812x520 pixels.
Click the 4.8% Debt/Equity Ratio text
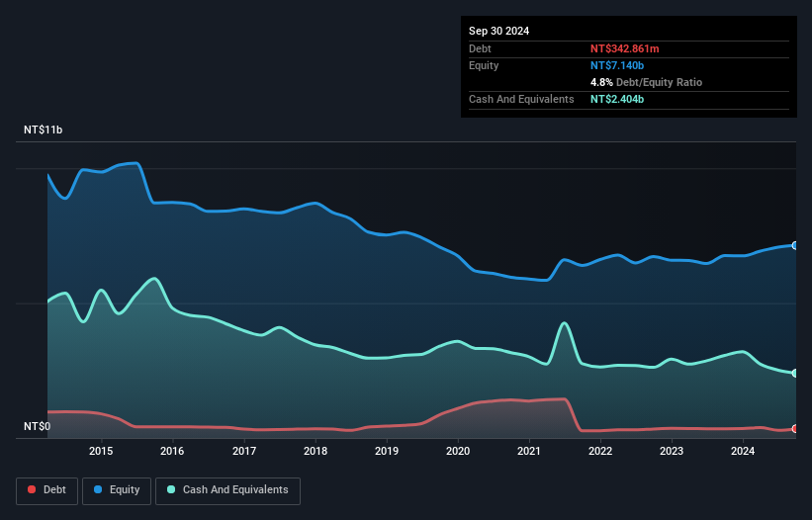646,82
